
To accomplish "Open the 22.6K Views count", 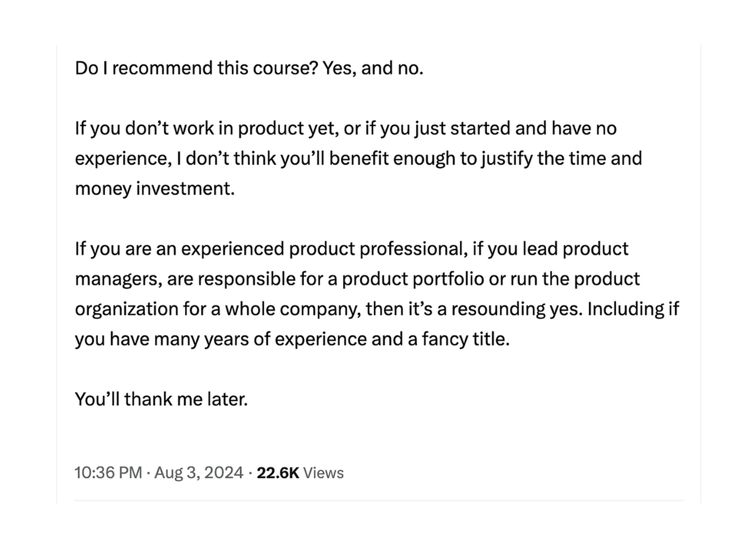I will click(x=300, y=473).
